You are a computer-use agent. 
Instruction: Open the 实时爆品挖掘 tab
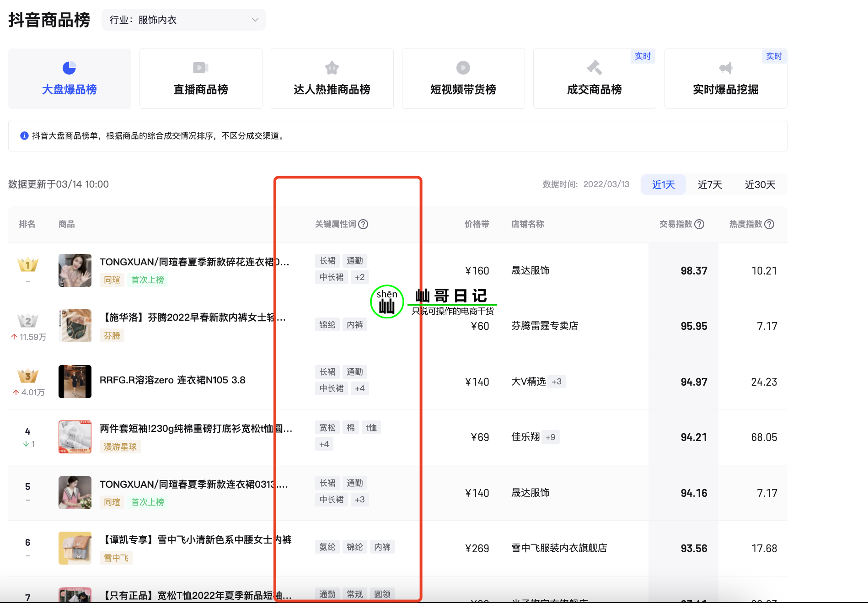(726, 78)
